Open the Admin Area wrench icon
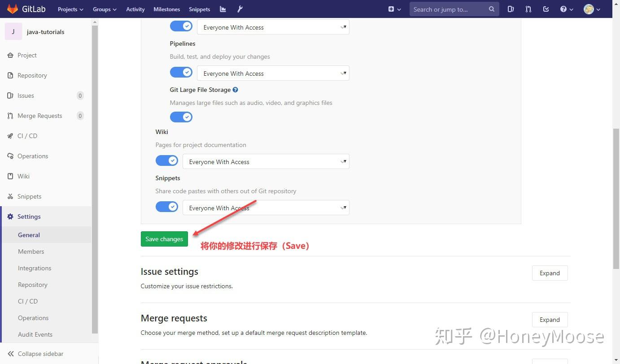This screenshot has width=620, height=364. [239, 9]
